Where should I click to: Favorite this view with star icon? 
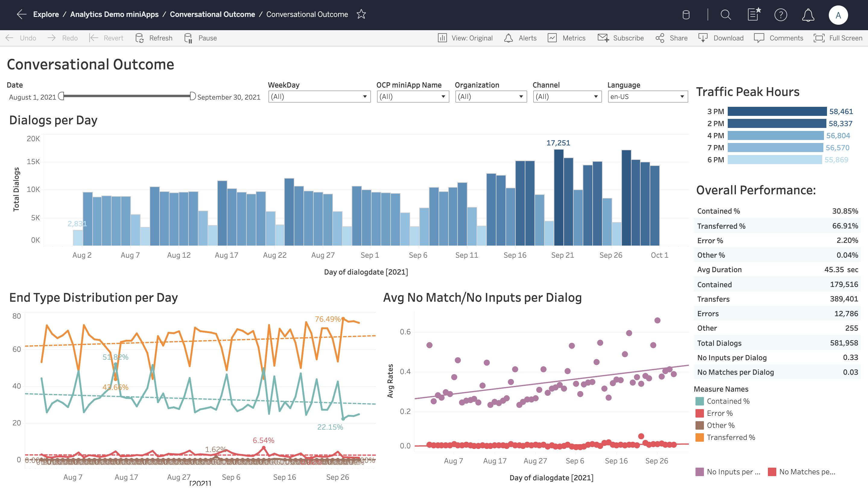tap(361, 14)
